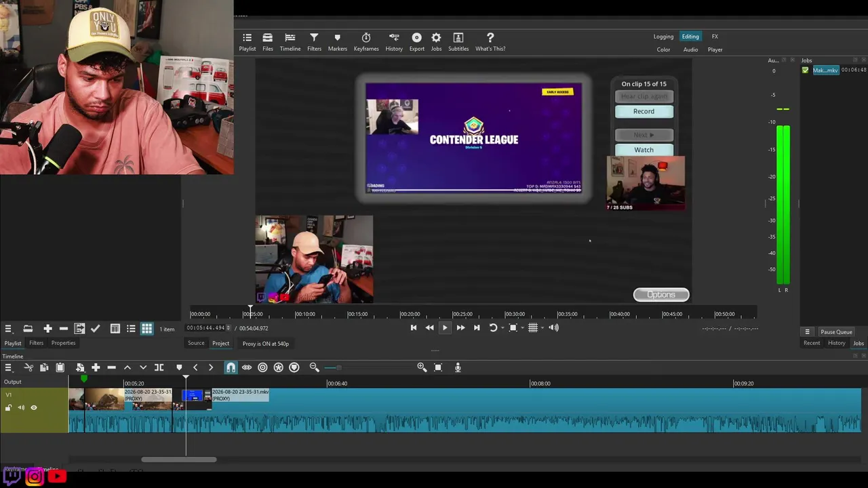The image size is (868, 488).
Task: Skip to the end of the video
Action: click(477, 328)
